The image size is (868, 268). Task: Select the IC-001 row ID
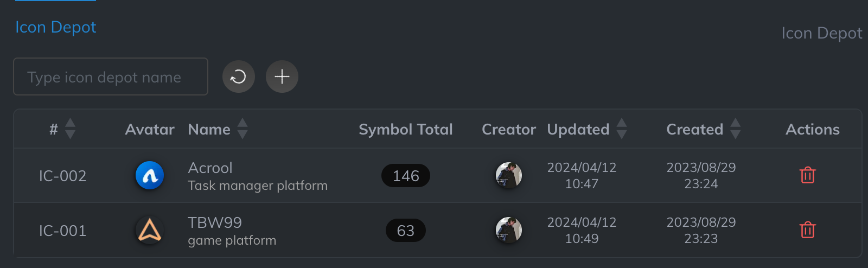[62, 231]
